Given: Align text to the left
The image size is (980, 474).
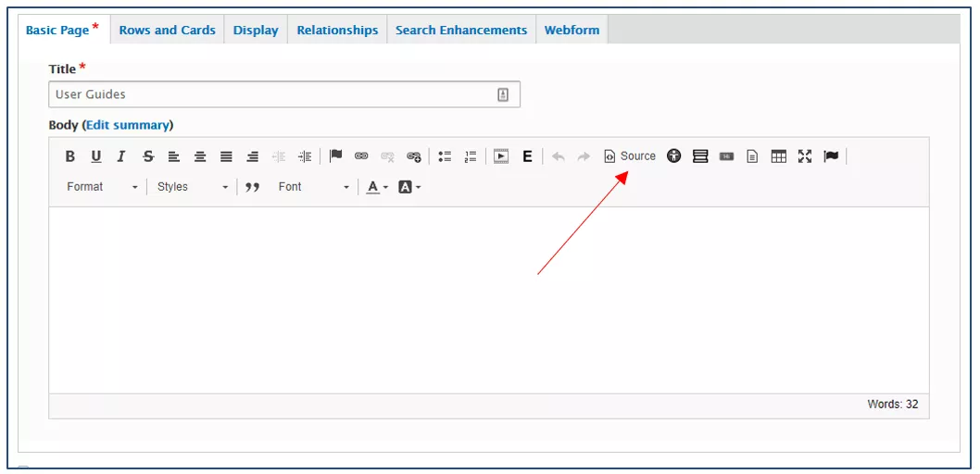Looking at the screenshot, I should pyautogui.click(x=174, y=156).
